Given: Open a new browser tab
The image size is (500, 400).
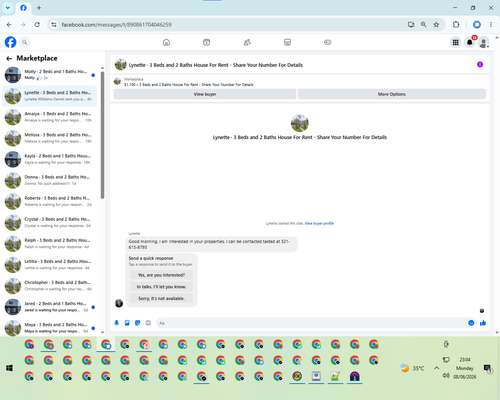Looking at the screenshot, I should [39, 8].
